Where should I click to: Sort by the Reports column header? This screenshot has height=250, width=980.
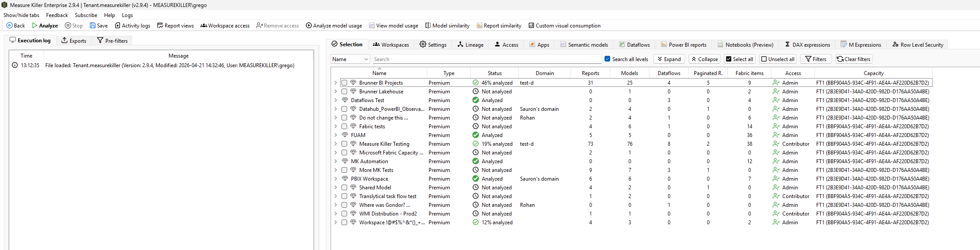(x=590, y=73)
